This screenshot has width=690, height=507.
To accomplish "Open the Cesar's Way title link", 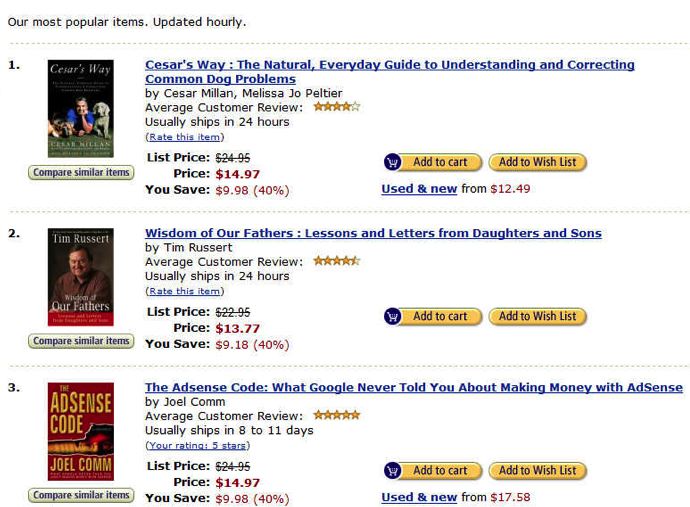I will click(x=389, y=65).
